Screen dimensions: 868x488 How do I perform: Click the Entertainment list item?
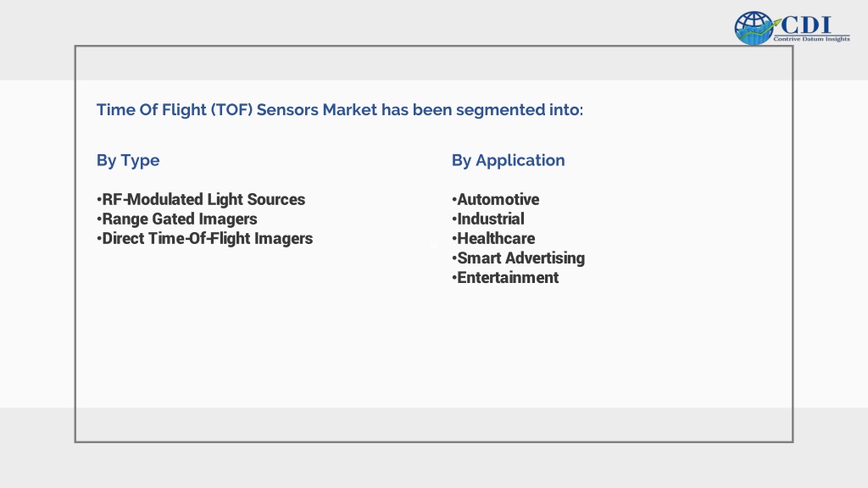click(x=505, y=278)
